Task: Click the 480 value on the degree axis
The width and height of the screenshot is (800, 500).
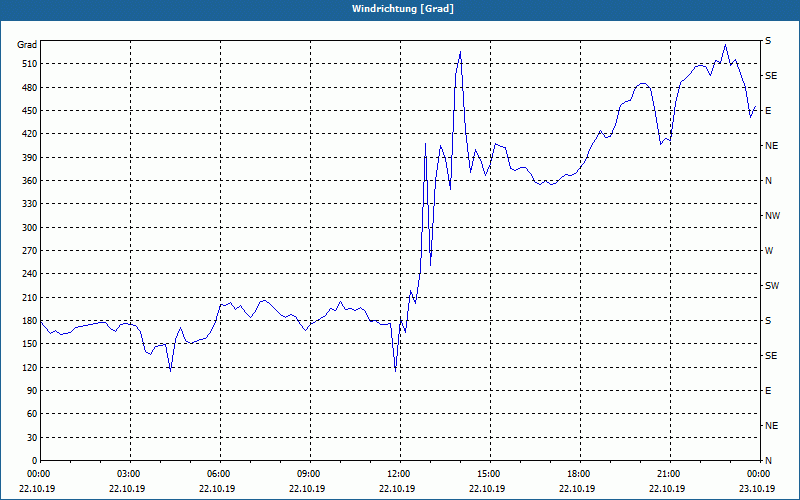Action: coord(29,88)
